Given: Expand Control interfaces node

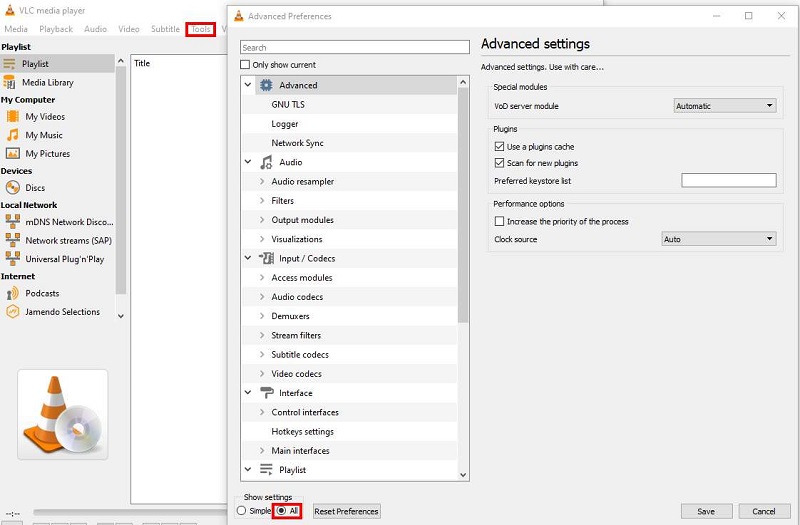Looking at the screenshot, I should [262, 412].
